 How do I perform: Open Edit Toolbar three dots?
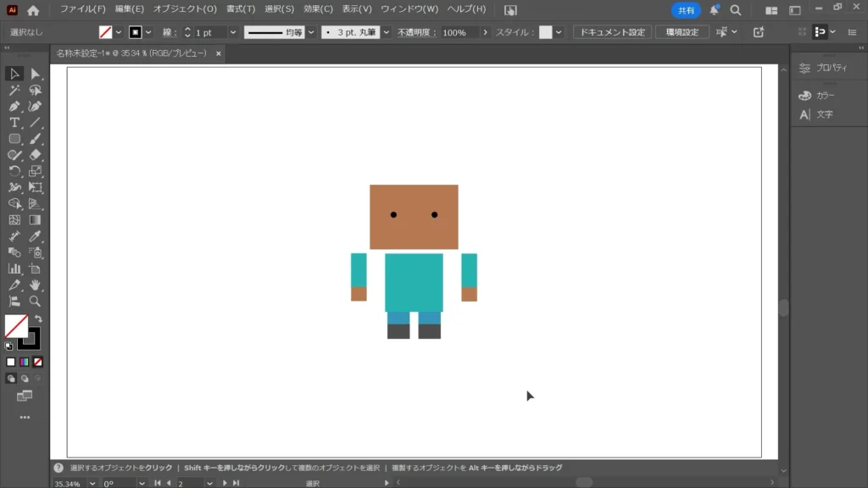click(x=25, y=417)
